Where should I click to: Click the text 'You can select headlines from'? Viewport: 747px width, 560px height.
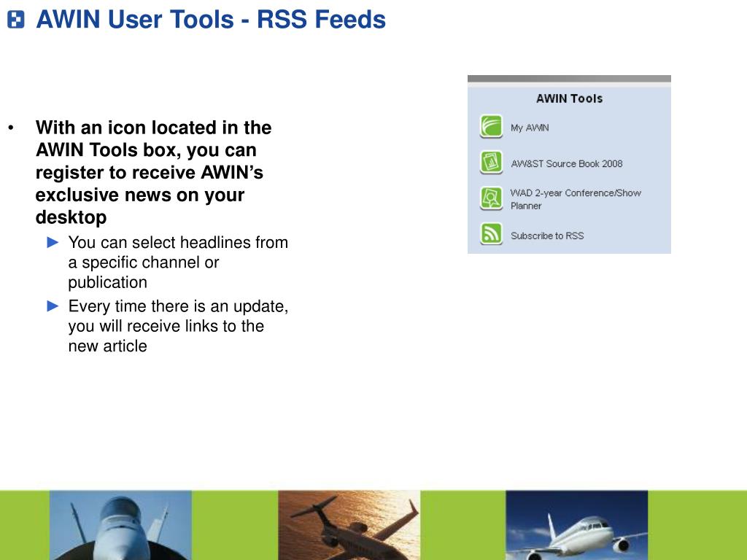pyautogui.click(x=178, y=242)
